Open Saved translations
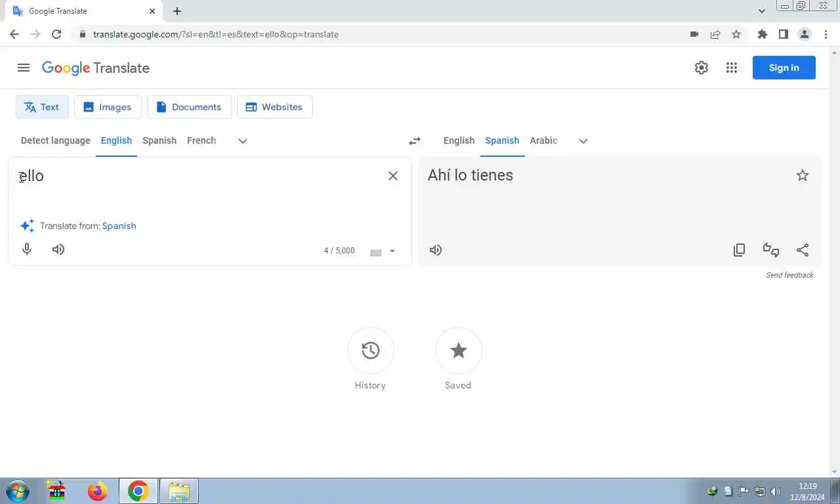Image resolution: width=840 pixels, height=504 pixels. 459,350
